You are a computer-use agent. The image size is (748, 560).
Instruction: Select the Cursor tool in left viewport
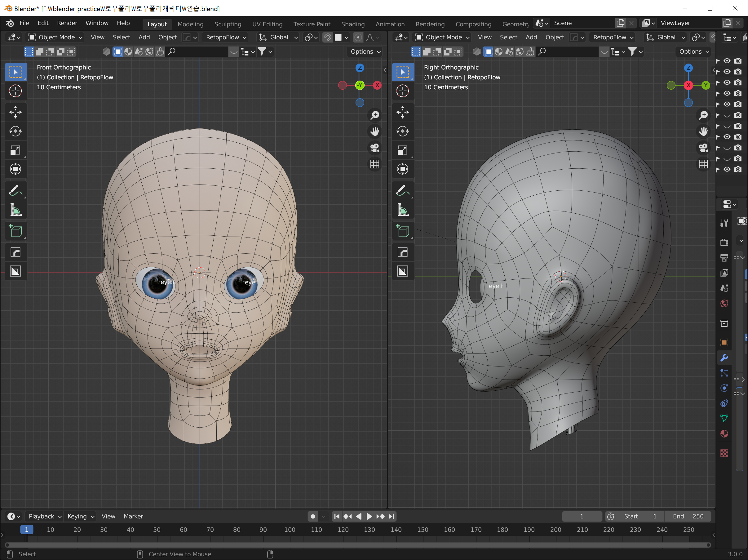tap(15, 91)
